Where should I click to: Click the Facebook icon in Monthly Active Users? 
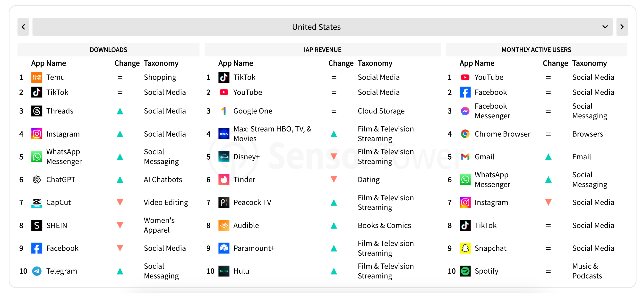pos(465,92)
